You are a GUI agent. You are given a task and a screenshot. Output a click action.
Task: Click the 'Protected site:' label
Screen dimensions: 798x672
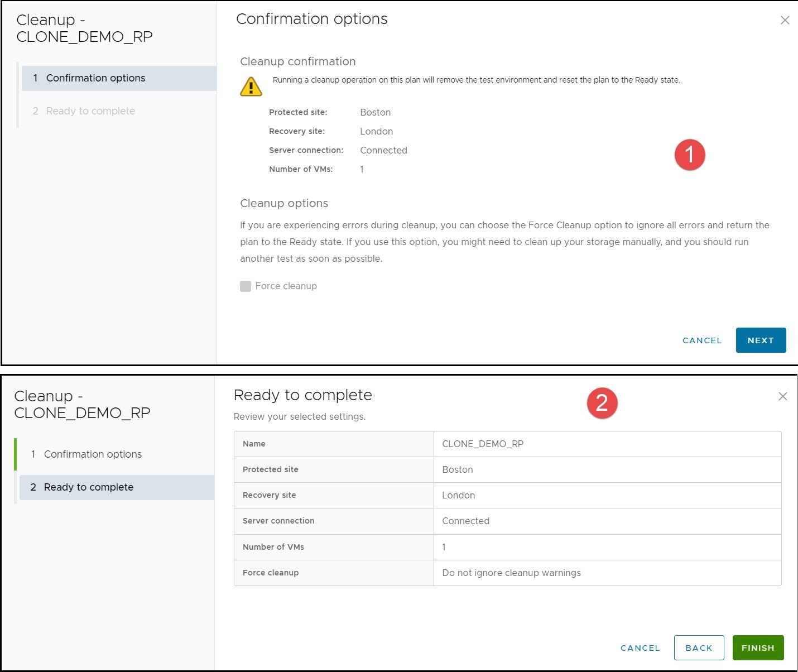tap(298, 112)
